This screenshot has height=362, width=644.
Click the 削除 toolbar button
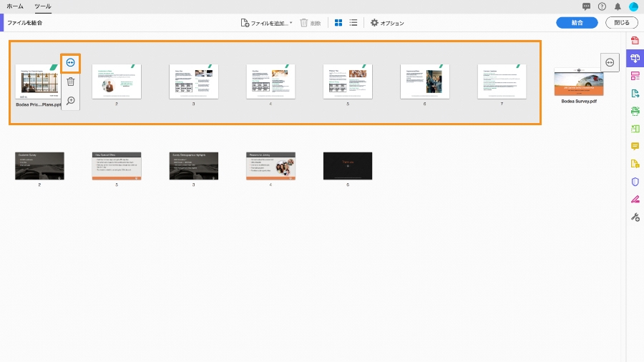coord(311,23)
